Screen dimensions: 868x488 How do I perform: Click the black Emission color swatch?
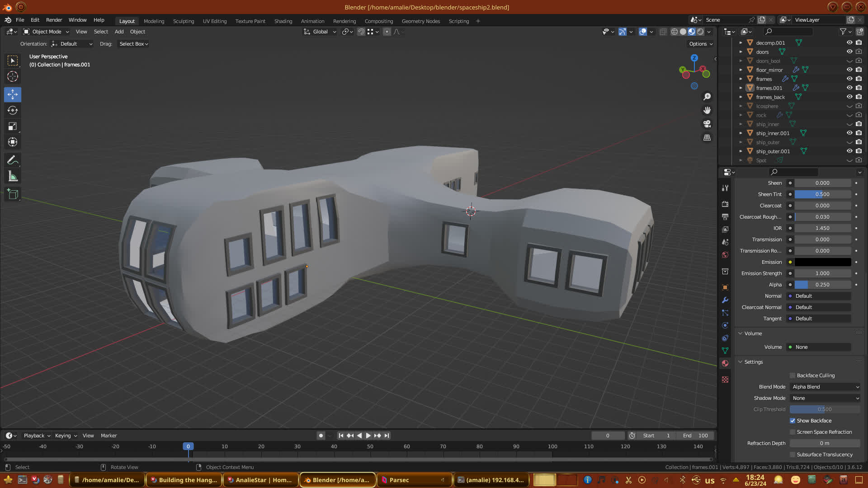pos(823,262)
